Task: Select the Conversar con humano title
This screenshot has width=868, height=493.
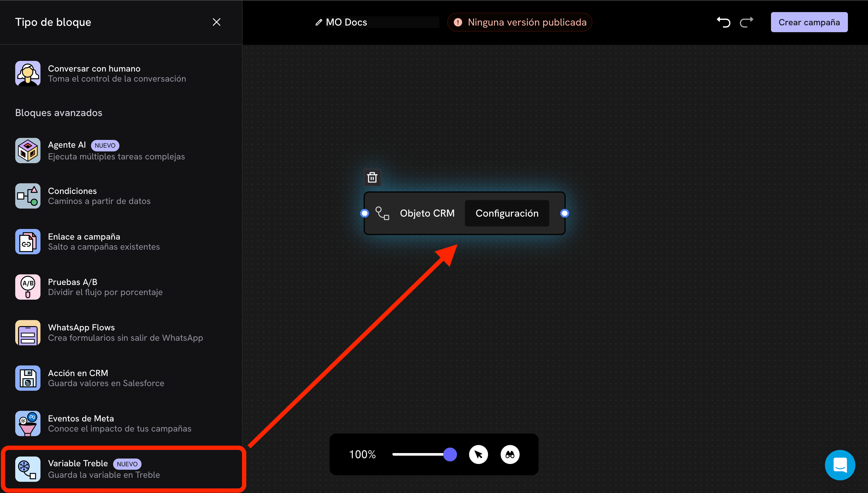Action: pos(94,68)
